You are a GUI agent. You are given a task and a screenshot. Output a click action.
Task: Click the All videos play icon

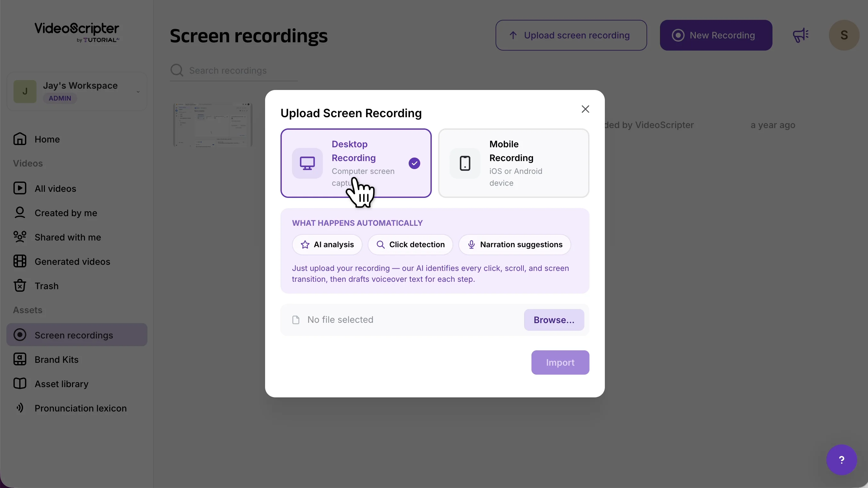click(x=20, y=188)
